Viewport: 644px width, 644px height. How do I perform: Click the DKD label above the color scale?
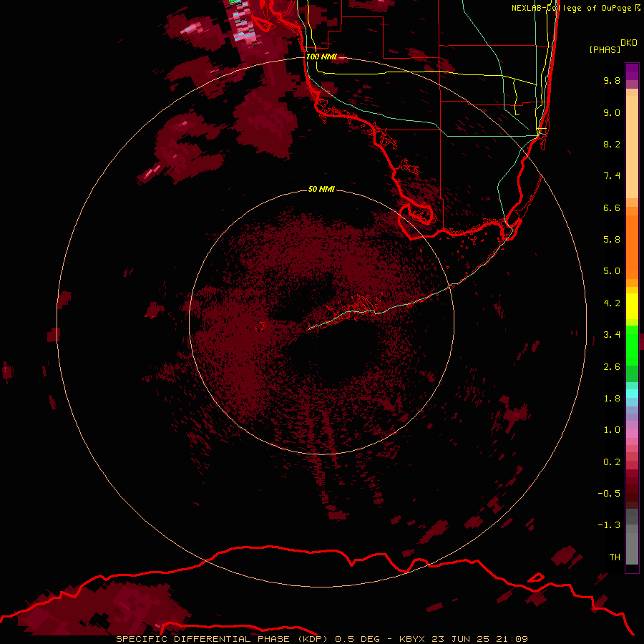[628, 42]
